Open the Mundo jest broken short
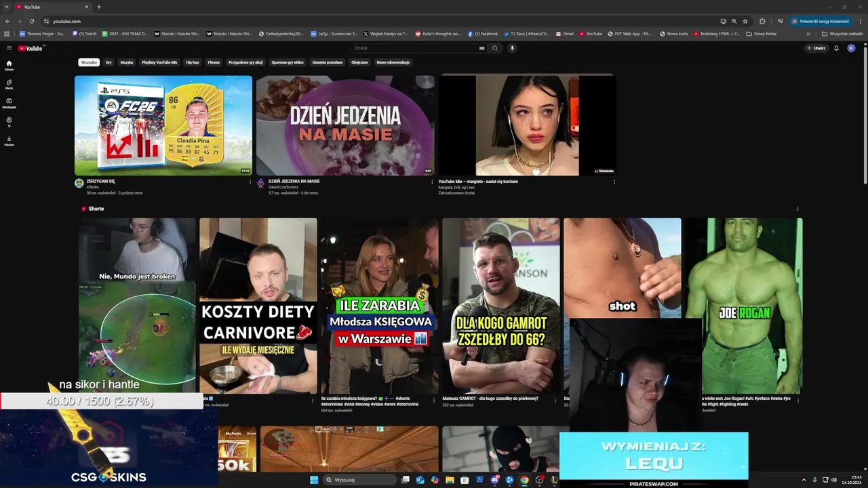 [137, 306]
